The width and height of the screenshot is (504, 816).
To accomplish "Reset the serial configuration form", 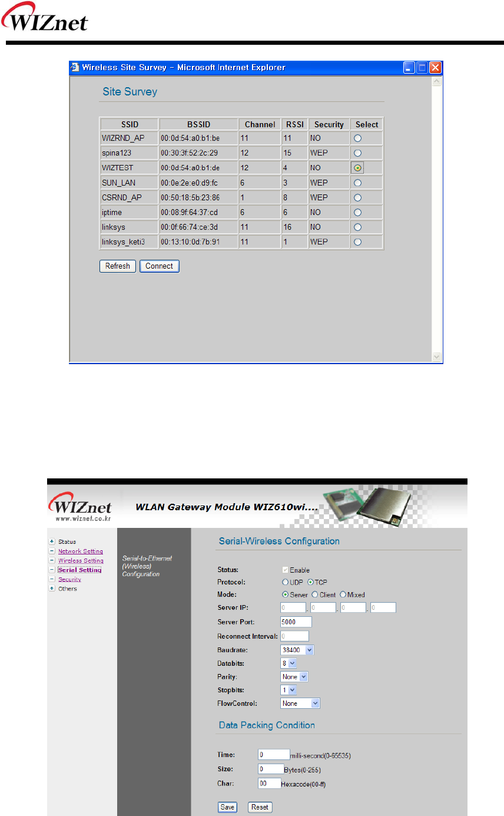I will (x=260, y=807).
